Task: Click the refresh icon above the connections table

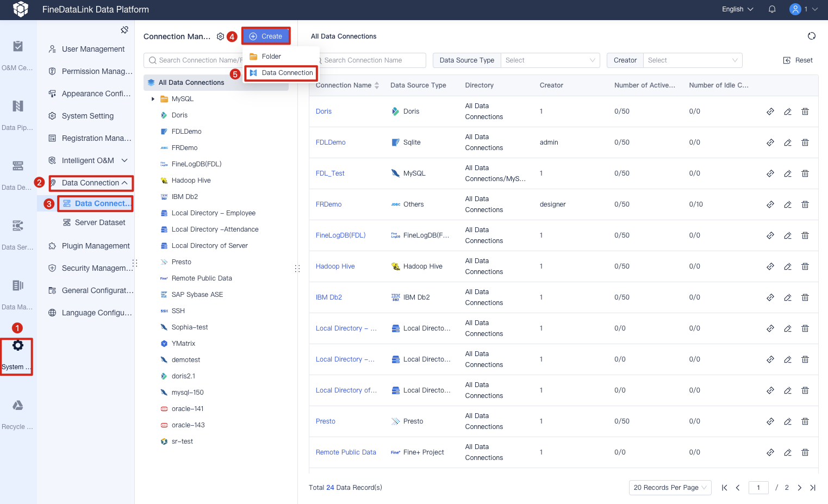Action: [x=811, y=36]
